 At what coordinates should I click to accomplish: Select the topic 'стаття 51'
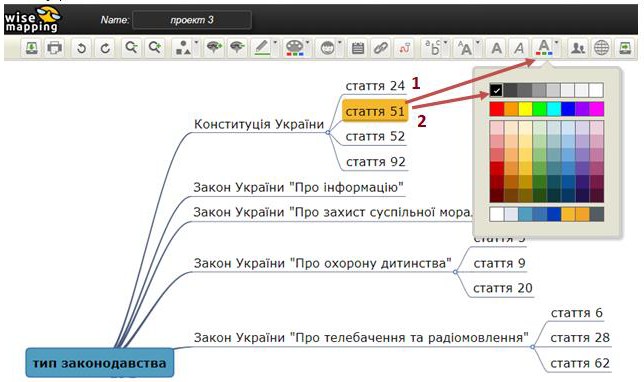coord(375,111)
